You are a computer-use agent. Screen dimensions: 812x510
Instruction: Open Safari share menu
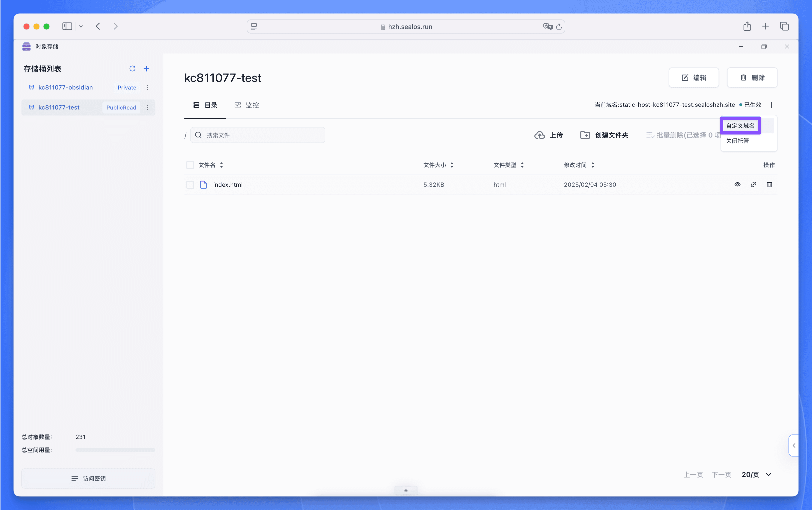pyautogui.click(x=747, y=26)
